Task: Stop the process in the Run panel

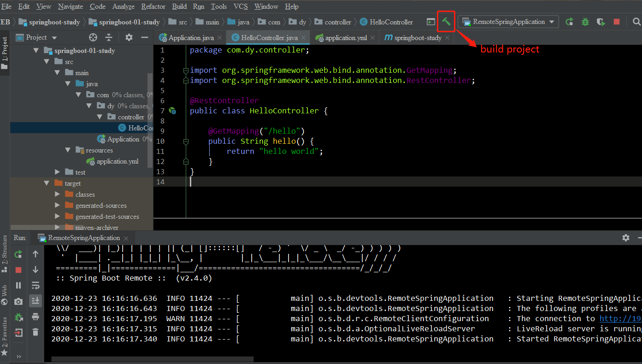Action: pos(18,270)
